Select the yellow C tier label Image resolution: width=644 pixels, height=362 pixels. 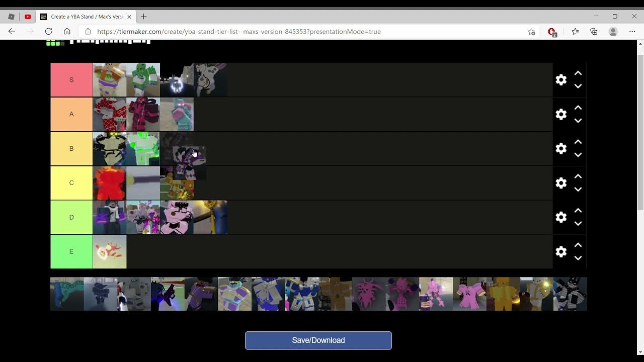click(71, 183)
